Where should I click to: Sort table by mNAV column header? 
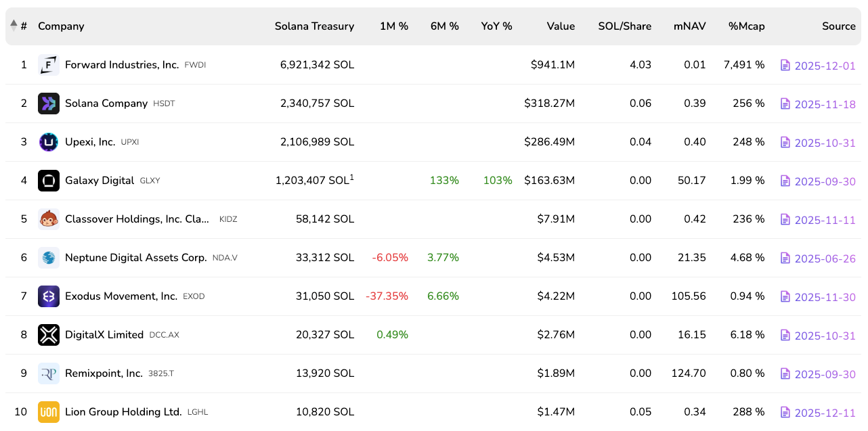tap(689, 26)
